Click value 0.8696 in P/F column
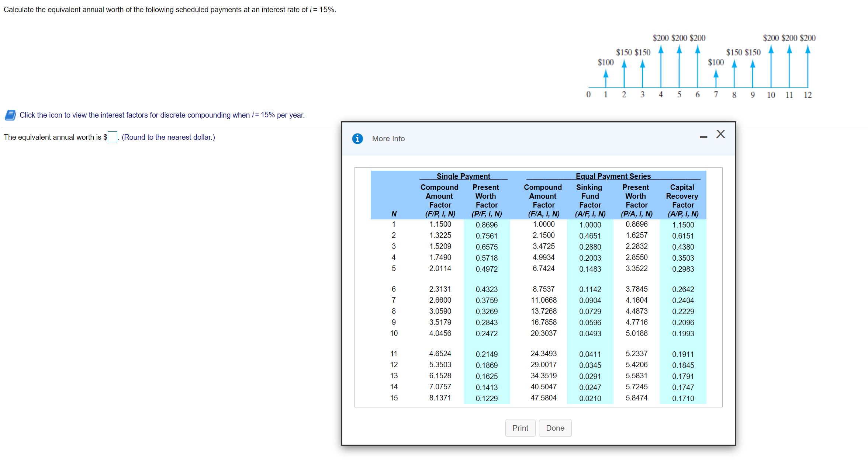This screenshot has height=476, width=868. 487,225
